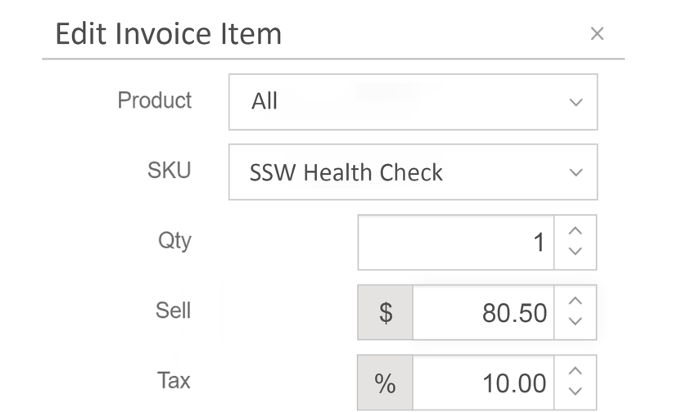Click the SKU dropdown chevron arrow
This screenshot has height=412, width=679.
click(x=574, y=173)
